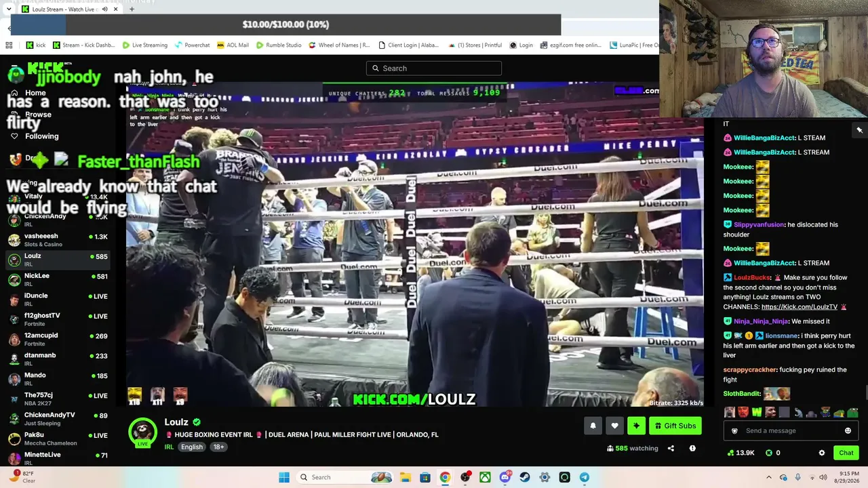
Task: Open the volume control in system tray
Action: pyautogui.click(x=823, y=477)
